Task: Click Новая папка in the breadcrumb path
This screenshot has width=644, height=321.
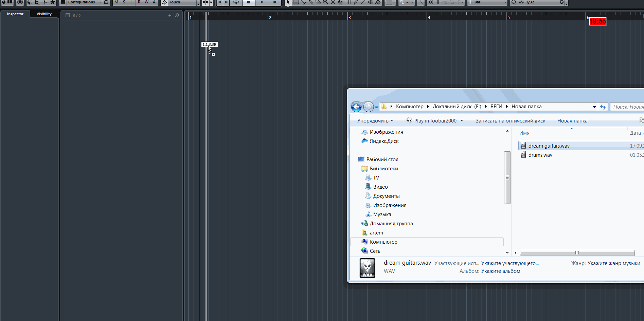Action: [x=526, y=107]
